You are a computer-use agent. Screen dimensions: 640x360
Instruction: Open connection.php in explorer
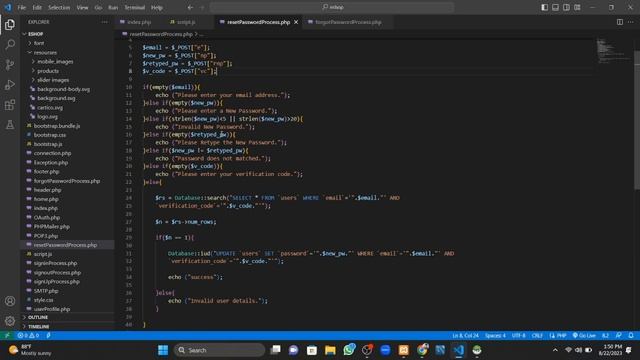point(52,153)
